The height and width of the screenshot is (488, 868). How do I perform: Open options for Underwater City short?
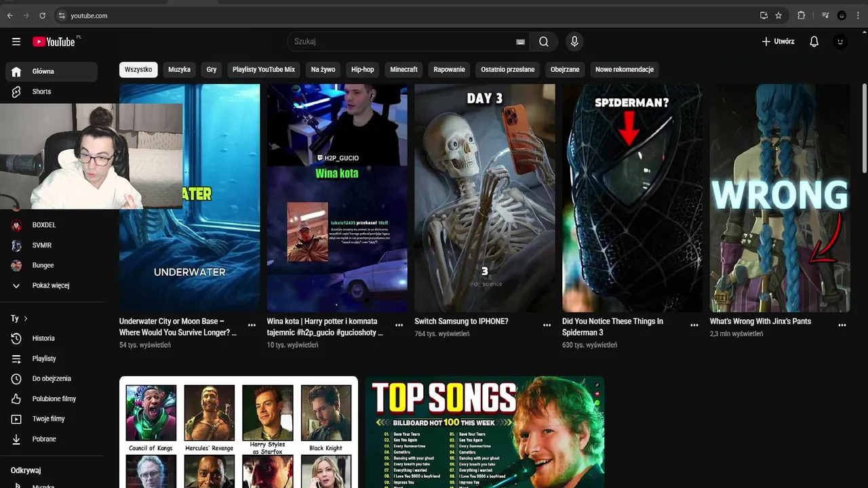click(252, 325)
